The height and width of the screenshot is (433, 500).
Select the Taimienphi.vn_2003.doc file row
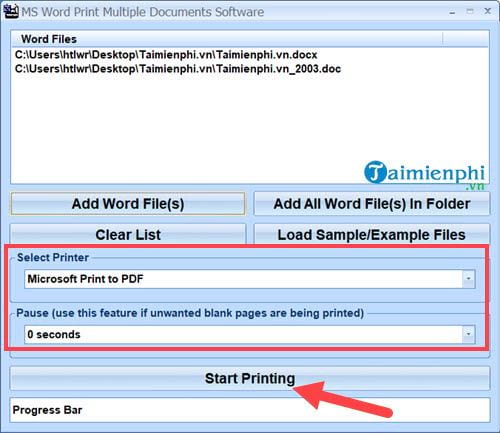click(x=178, y=69)
